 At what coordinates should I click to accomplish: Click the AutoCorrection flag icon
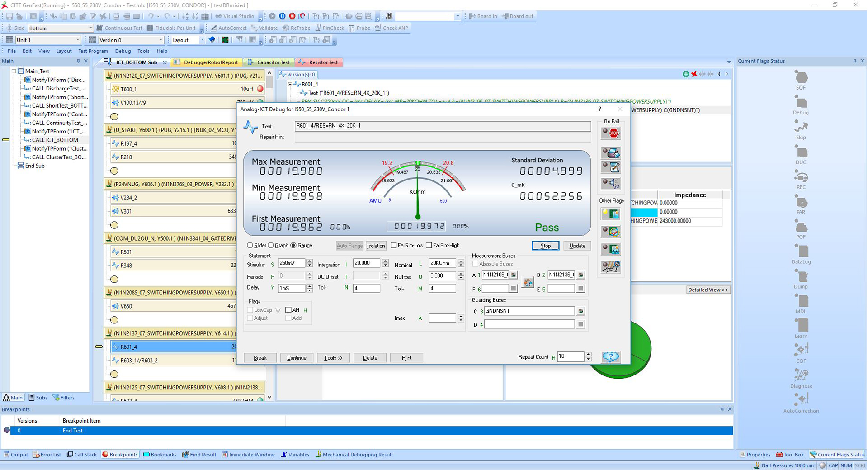[801, 399]
